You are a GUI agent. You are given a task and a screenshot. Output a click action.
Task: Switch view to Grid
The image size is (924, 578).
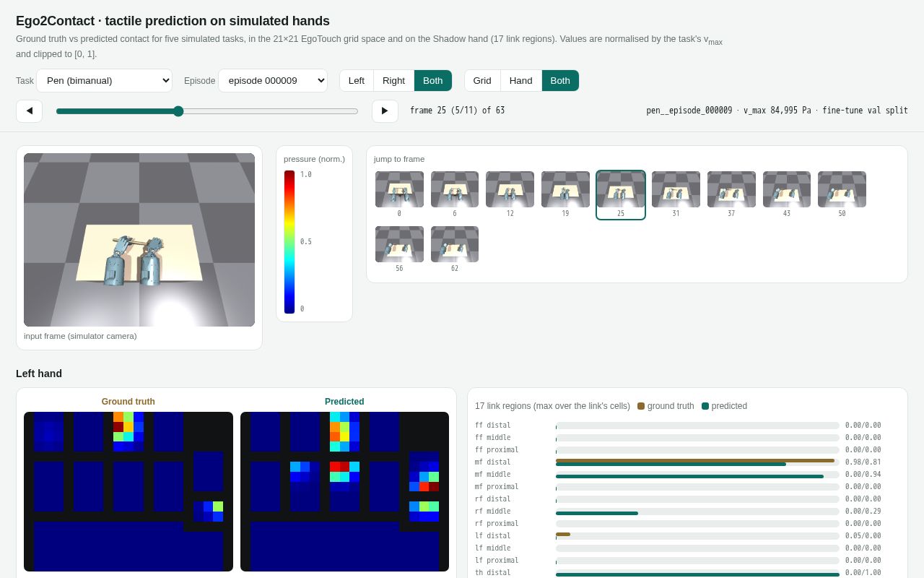[x=482, y=80]
